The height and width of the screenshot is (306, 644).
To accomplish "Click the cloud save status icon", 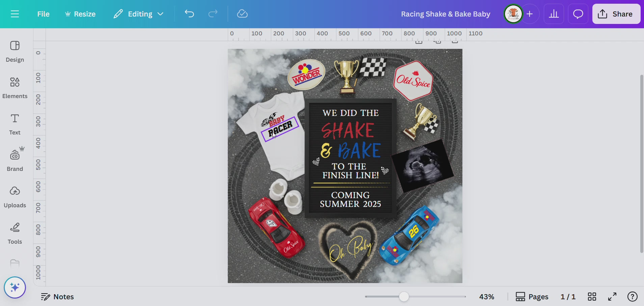I will (x=242, y=14).
